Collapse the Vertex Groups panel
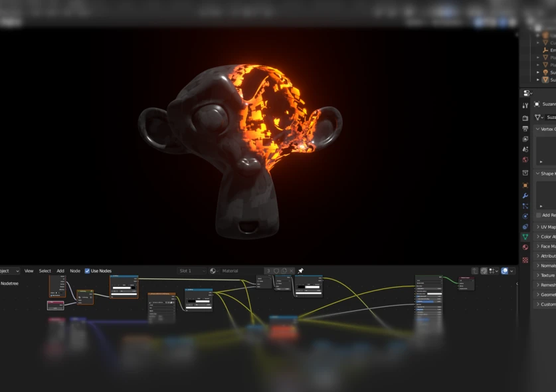Image resolution: width=556 pixels, height=392 pixels. pos(546,129)
